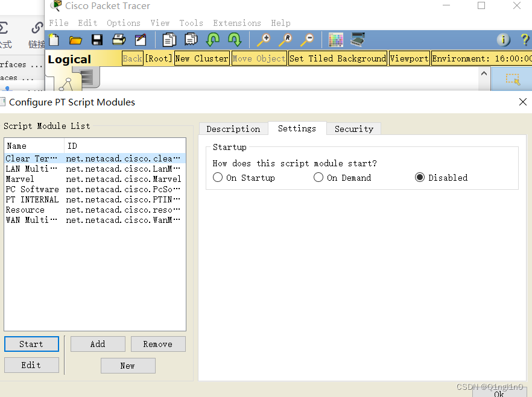The image size is (532, 397).
Task: Click the Move Object button
Action: [x=259, y=58]
